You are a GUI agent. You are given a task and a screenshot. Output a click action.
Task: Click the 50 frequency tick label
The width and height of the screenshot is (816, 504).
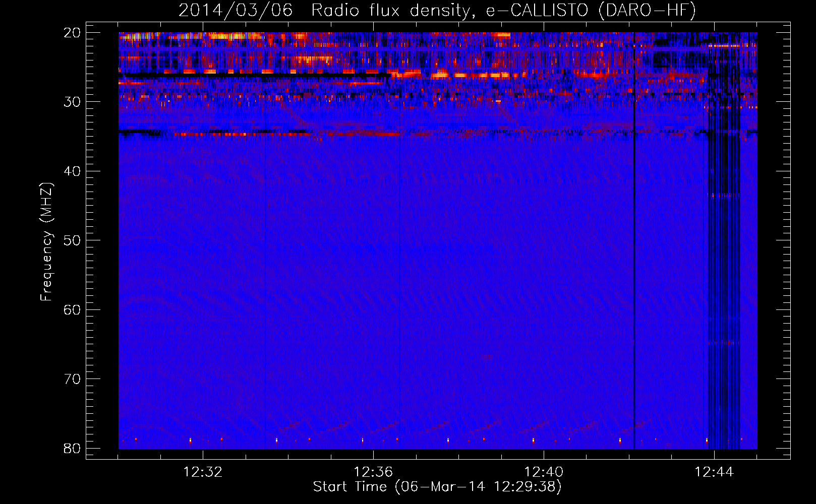tap(72, 240)
